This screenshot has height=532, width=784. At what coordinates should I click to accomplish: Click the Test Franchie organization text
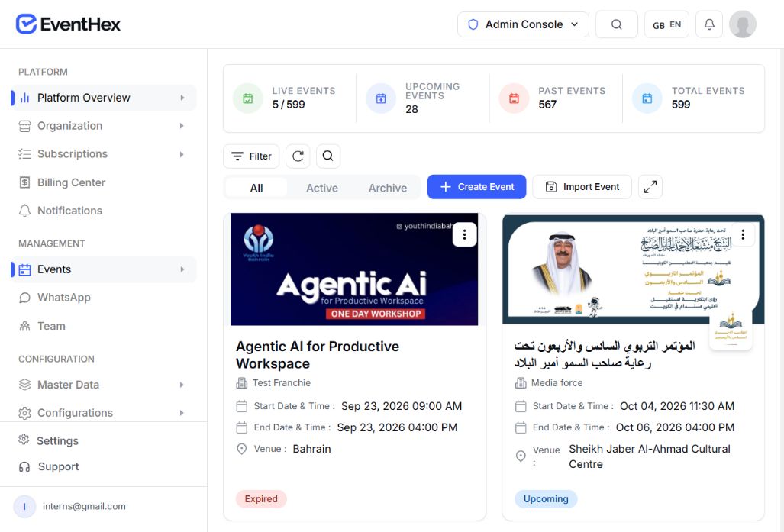282,383
